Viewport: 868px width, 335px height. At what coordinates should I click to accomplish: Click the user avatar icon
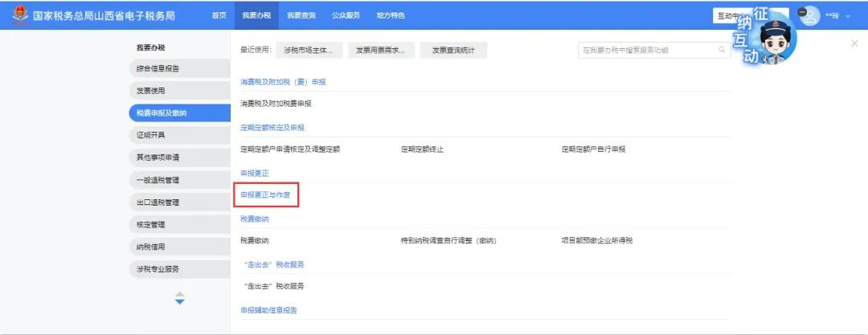point(809,16)
